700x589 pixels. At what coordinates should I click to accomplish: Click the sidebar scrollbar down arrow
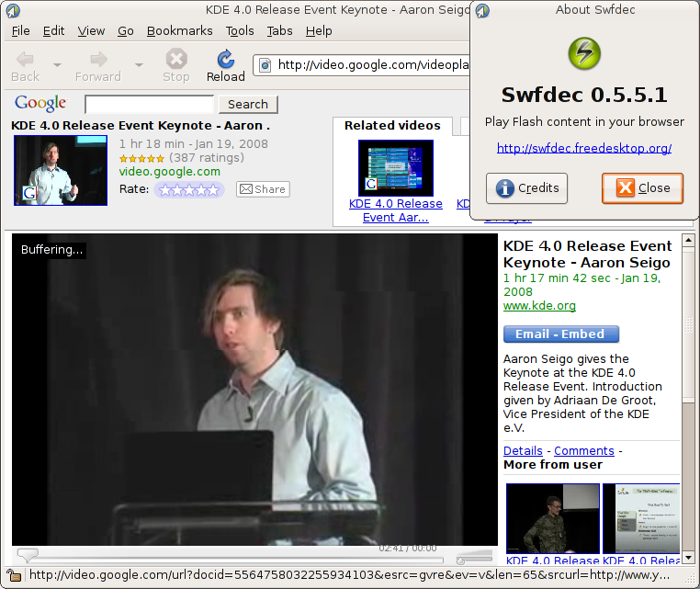point(688,557)
